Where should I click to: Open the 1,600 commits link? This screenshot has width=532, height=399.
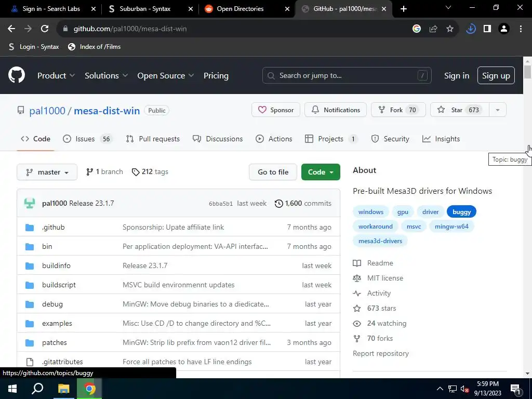tap(303, 204)
